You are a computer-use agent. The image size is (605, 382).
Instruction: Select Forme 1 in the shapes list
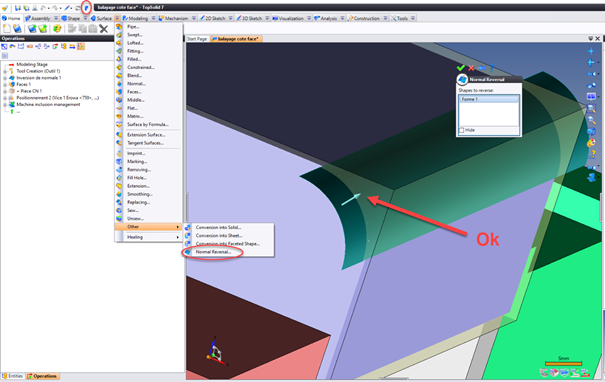click(488, 99)
